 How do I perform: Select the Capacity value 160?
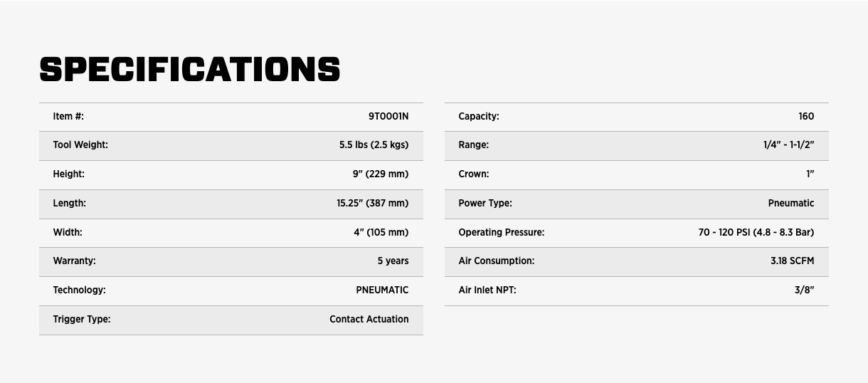click(x=806, y=116)
